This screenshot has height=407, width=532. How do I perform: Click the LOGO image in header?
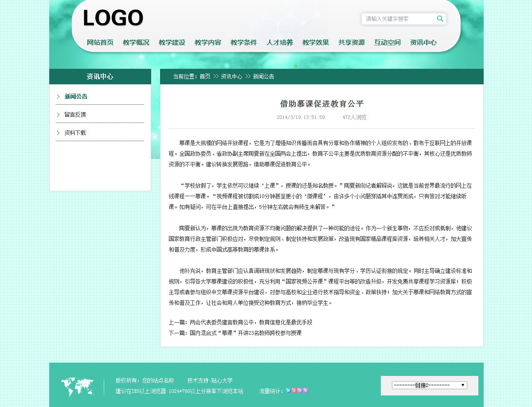(x=113, y=19)
